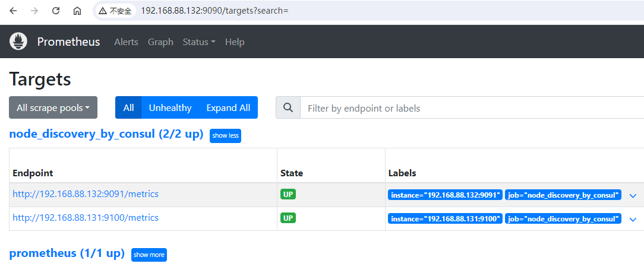Viewport: 644px width, 273px height.
Task: Open the Help menu item
Action: coord(235,42)
